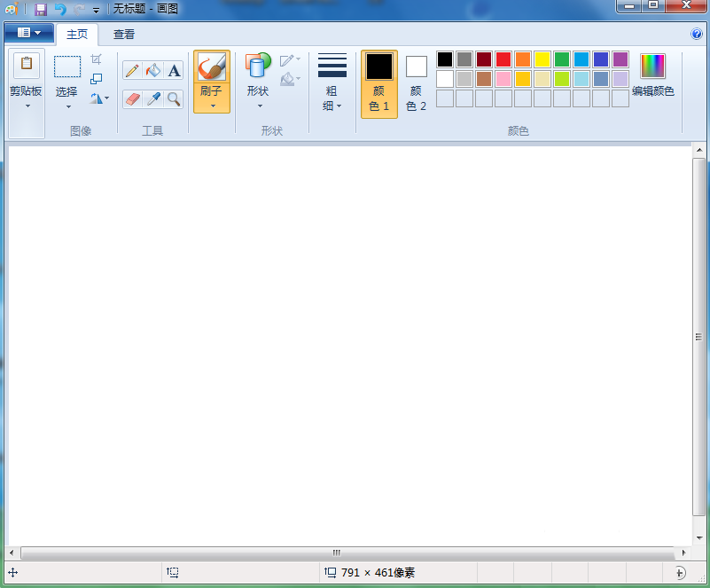Select the Text tool
This screenshot has height=588, width=710.
coord(174,71)
